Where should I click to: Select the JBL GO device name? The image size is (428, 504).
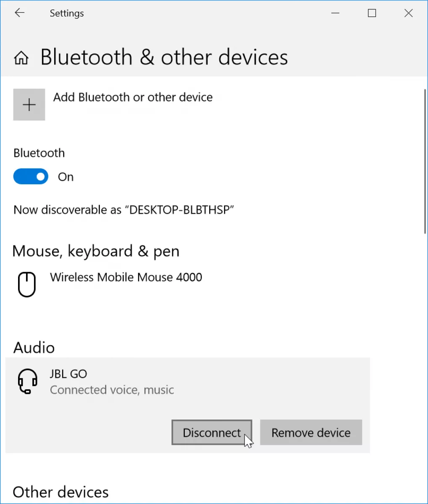68,374
